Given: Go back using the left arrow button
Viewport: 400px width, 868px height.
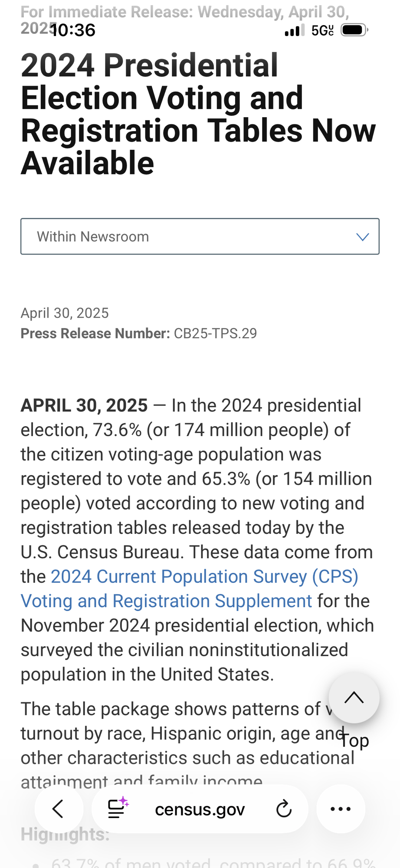Looking at the screenshot, I should [58, 809].
